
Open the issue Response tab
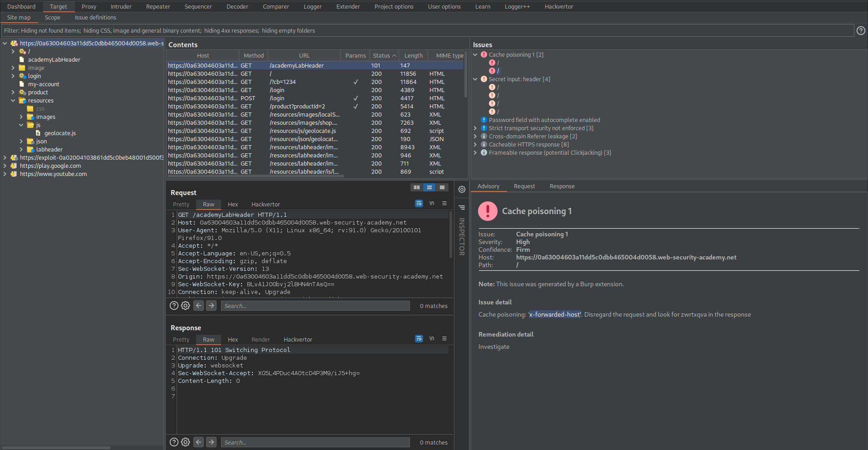click(x=562, y=186)
